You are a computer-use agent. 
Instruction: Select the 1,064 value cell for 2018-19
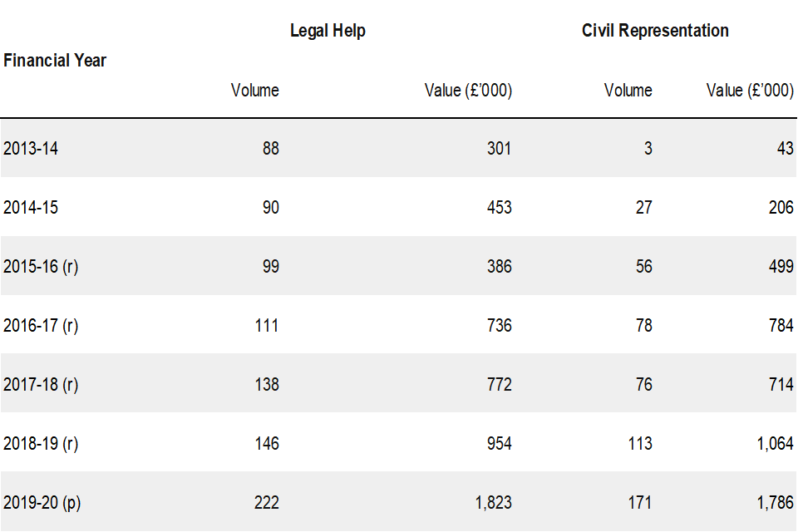[x=776, y=444]
